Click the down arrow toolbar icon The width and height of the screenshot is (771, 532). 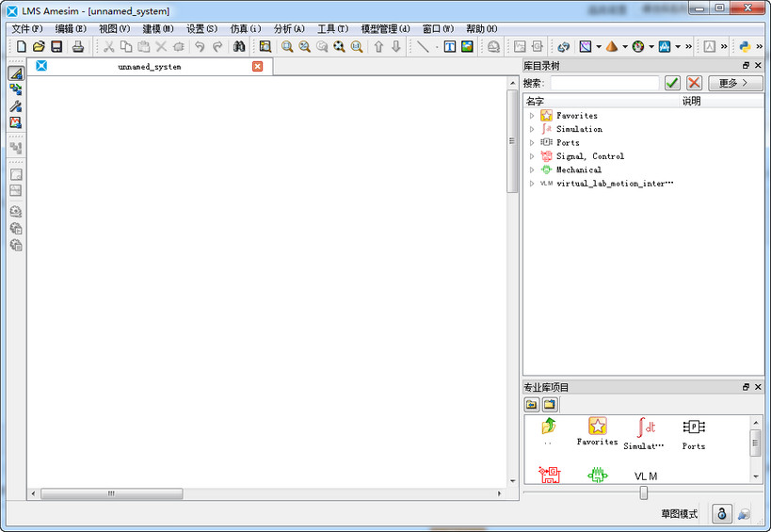point(396,47)
